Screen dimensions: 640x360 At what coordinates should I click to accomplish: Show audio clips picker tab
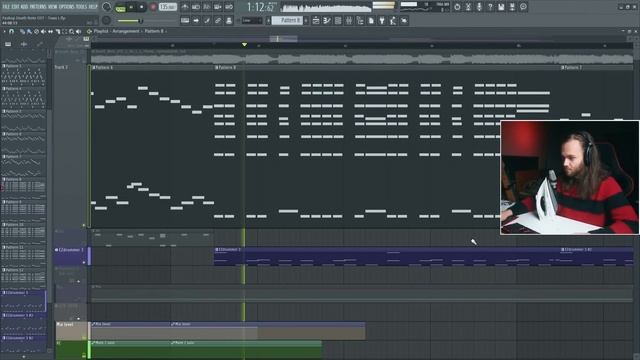click(x=24, y=44)
